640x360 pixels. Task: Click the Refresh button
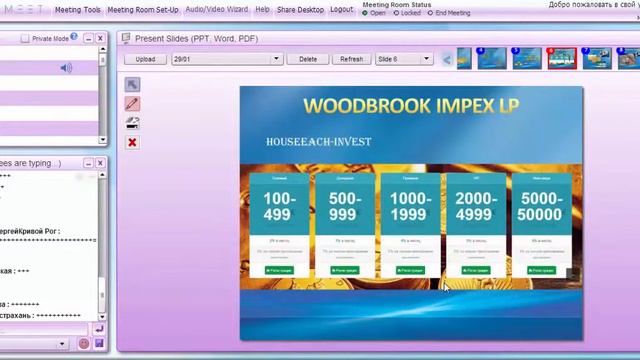[x=351, y=59]
